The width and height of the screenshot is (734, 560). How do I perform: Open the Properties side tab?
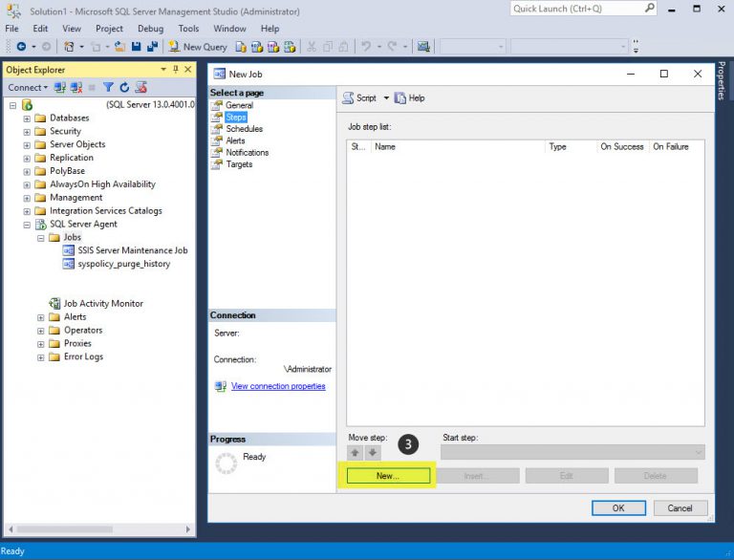(x=722, y=80)
